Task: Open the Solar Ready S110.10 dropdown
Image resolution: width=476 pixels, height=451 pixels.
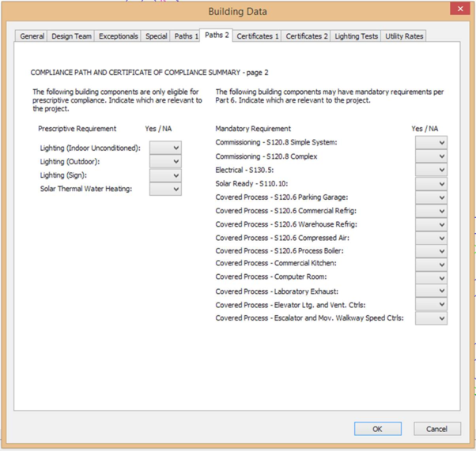Action: point(431,184)
